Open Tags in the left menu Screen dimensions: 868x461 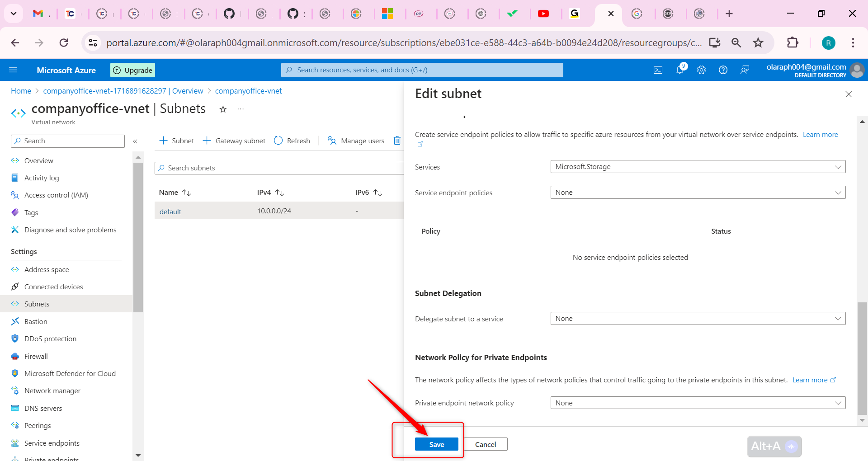point(31,212)
